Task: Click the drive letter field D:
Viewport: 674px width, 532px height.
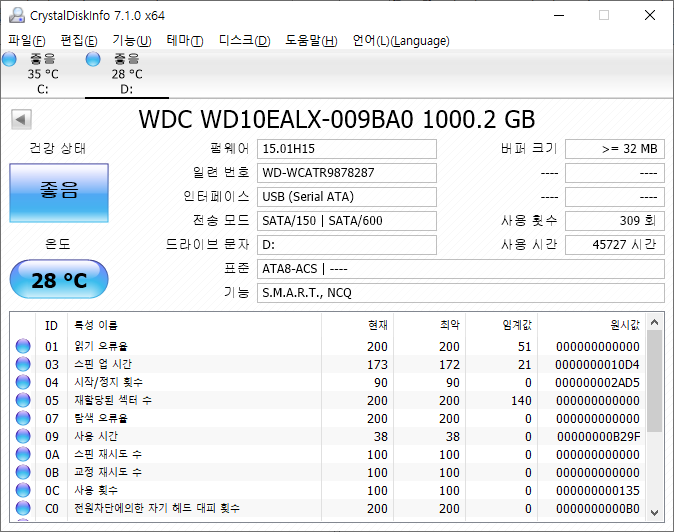Action: point(347,245)
